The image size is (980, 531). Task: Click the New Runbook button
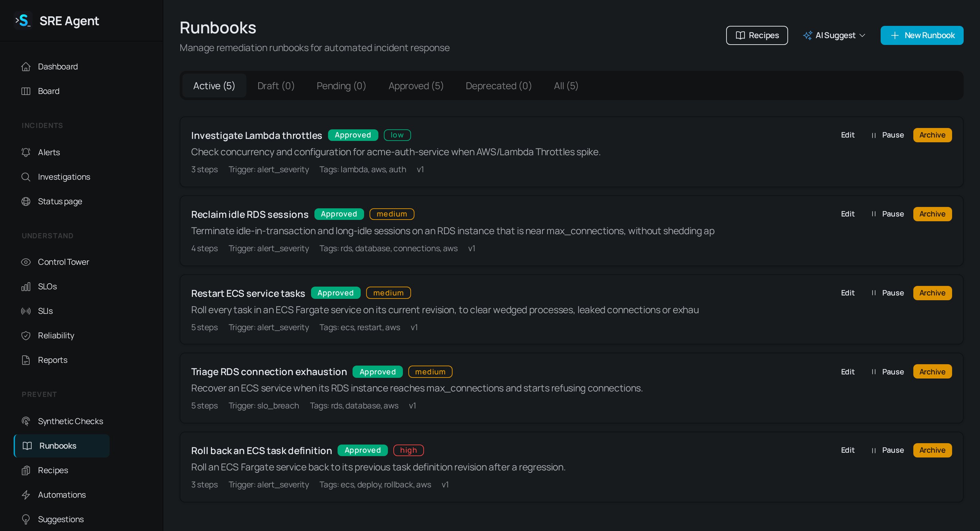click(922, 35)
